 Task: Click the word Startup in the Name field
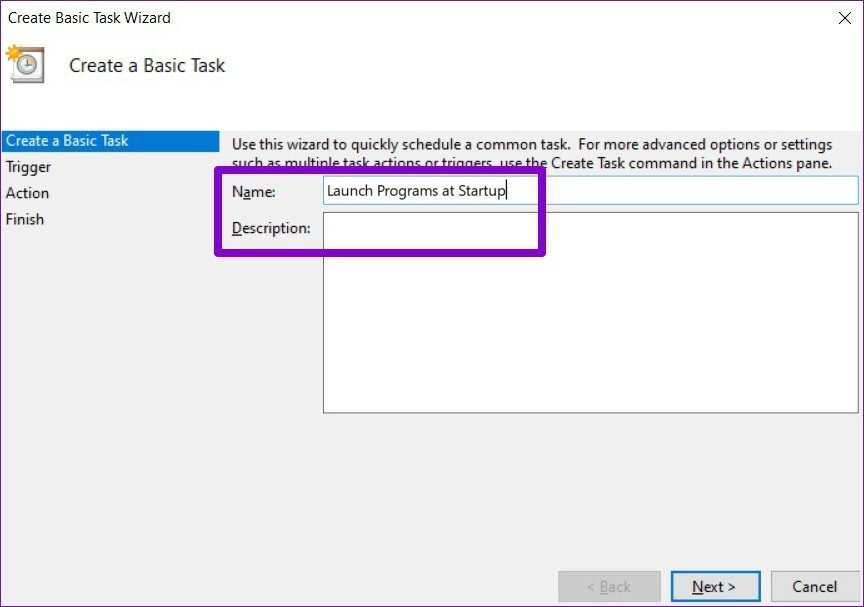(482, 191)
